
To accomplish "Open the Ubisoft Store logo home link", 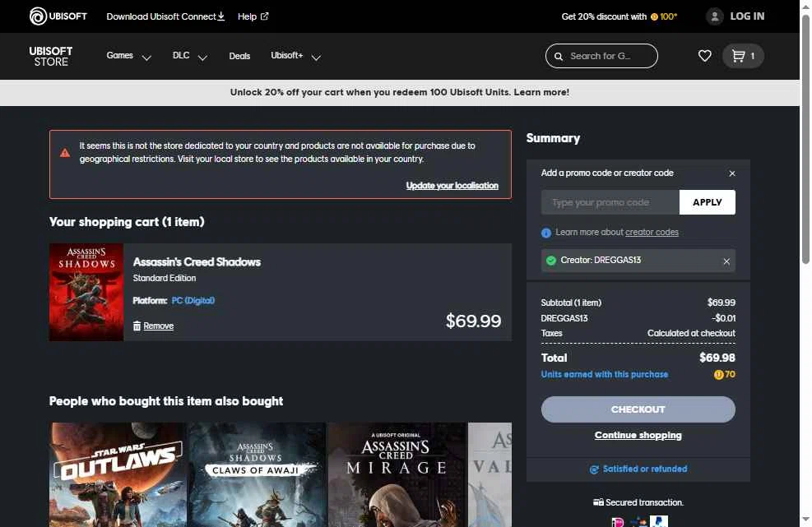I will coord(51,56).
